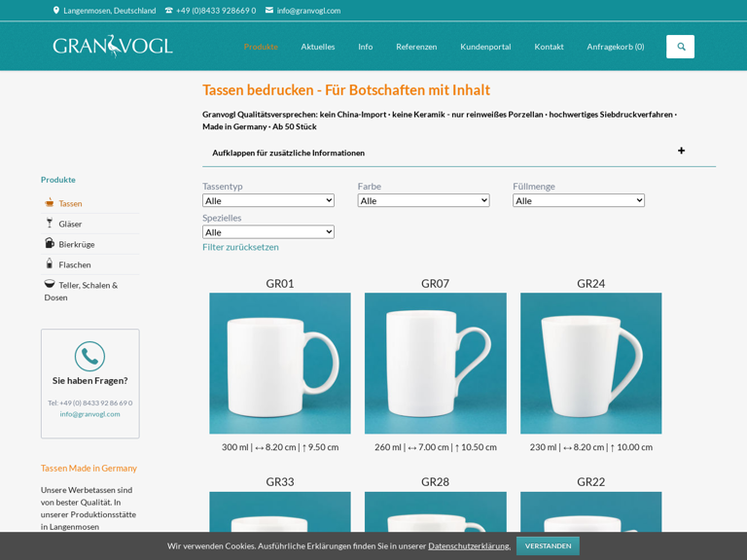This screenshot has height=560, width=747.
Task: Click the search magnifier icon
Action: (x=680, y=47)
